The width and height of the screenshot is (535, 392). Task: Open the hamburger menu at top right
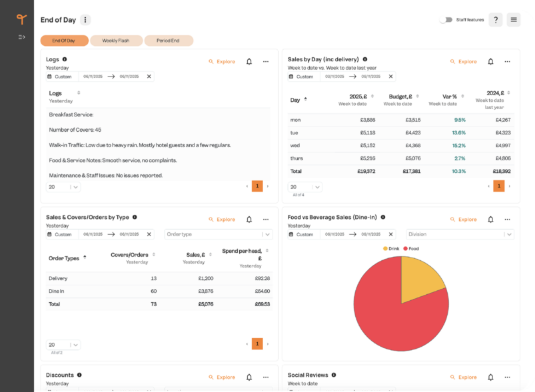coord(513,20)
